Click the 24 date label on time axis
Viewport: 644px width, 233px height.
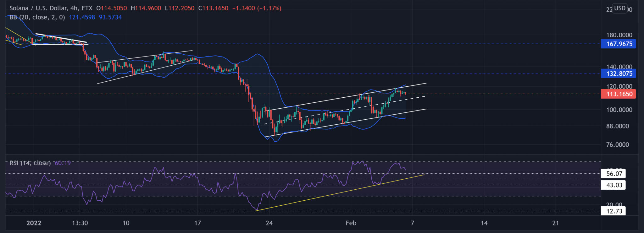269,223
